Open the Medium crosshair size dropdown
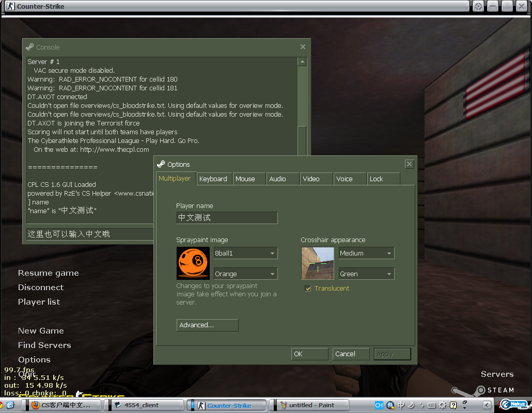The height and width of the screenshot is (413, 532). click(366, 253)
